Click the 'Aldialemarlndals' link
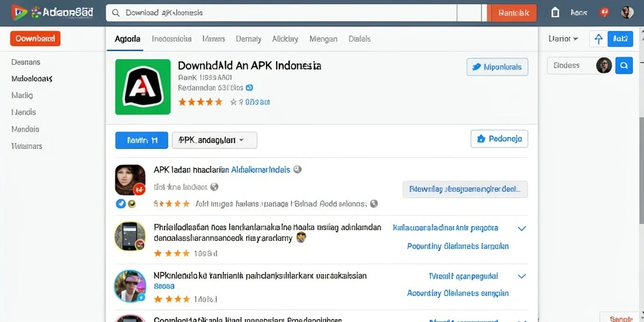 261,170
